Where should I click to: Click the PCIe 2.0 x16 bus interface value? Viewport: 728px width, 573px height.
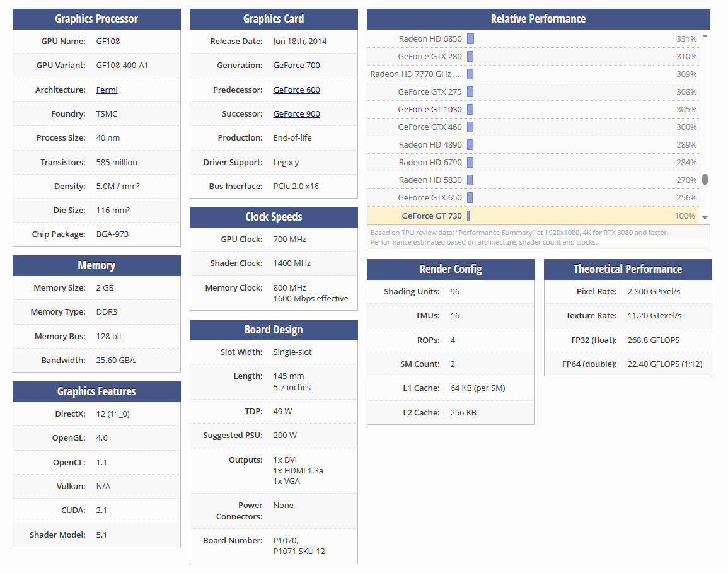coord(296,187)
